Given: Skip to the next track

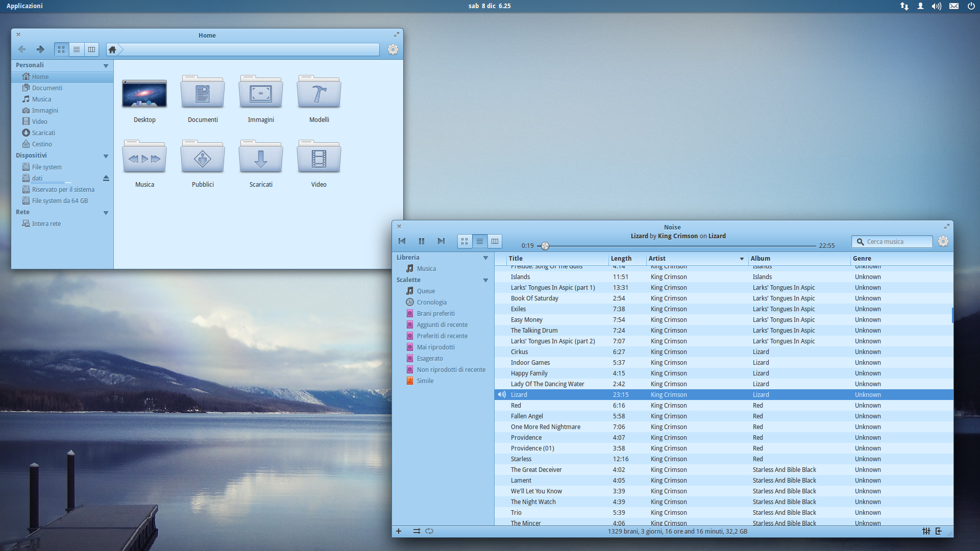Looking at the screenshot, I should pos(441,241).
